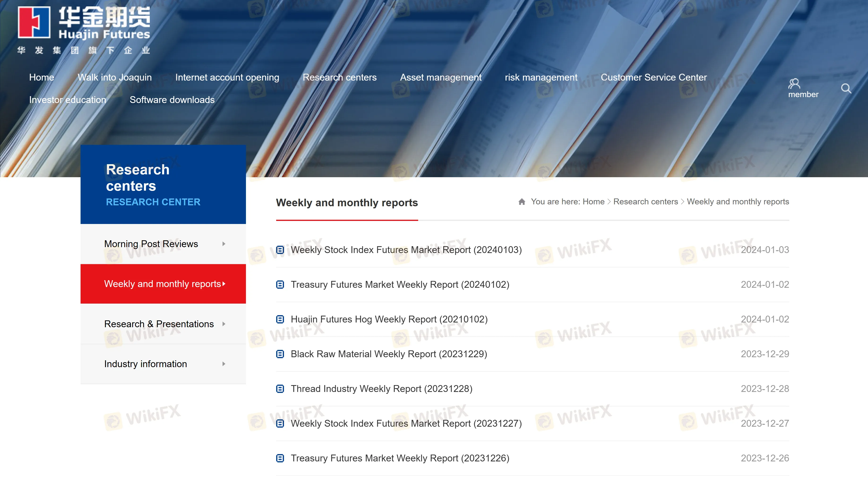The image size is (868, 477).
Task: Click document icon beside Black Raw Material Report
Action: (x=280, y=354)
